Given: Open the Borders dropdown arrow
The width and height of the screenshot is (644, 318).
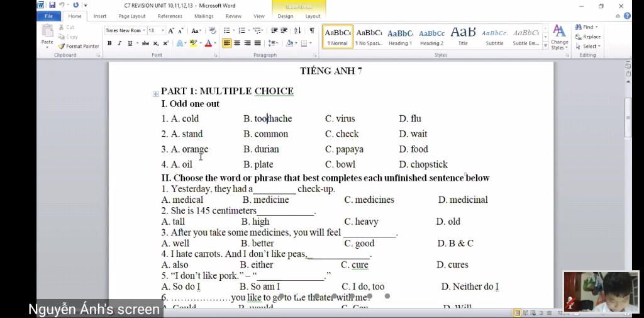Looking at the screenshot, I should tap(311, 43).
